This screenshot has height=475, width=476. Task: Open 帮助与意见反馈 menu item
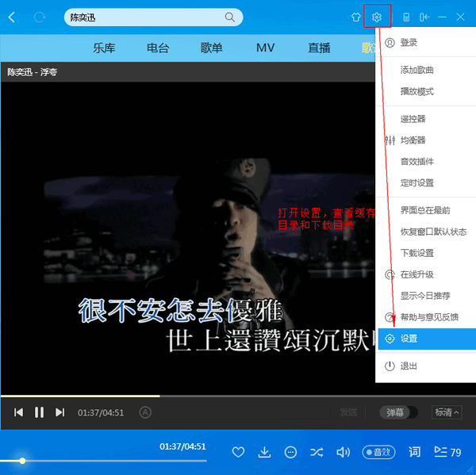click(x=427, y=317)
